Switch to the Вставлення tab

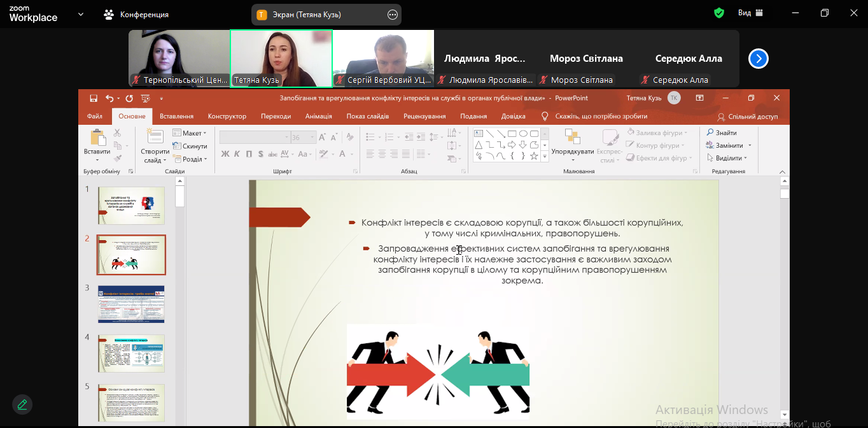pos(176,117)
